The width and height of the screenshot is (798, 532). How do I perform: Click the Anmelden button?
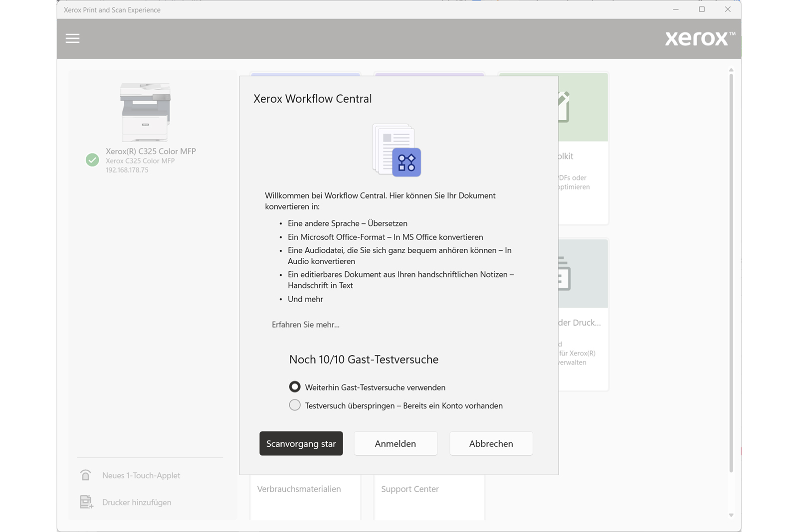click(396, 443)
